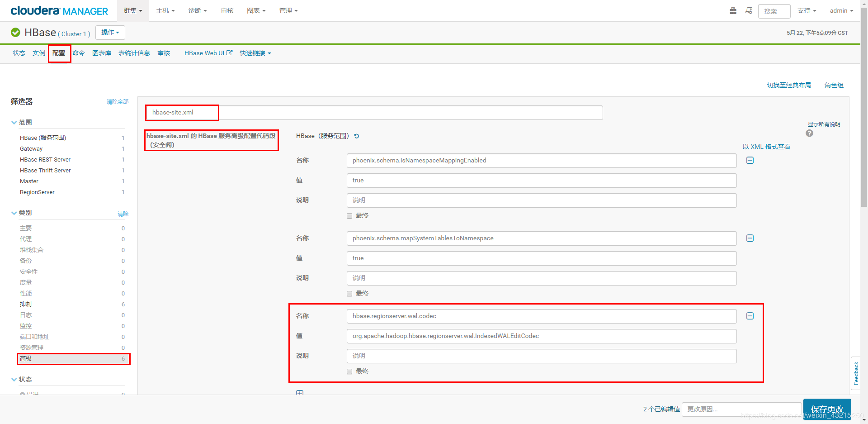Collapse the 状态 filter section

coord(14,380)
